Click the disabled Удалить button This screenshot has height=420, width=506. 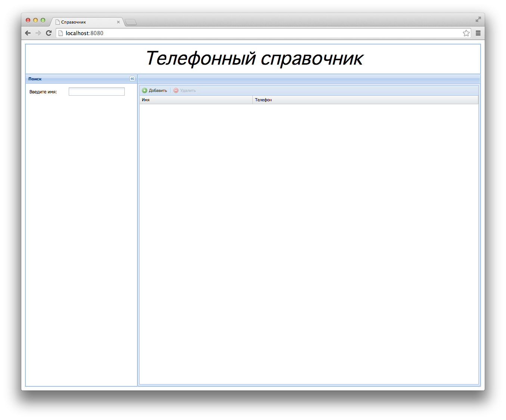coord(184,90)
